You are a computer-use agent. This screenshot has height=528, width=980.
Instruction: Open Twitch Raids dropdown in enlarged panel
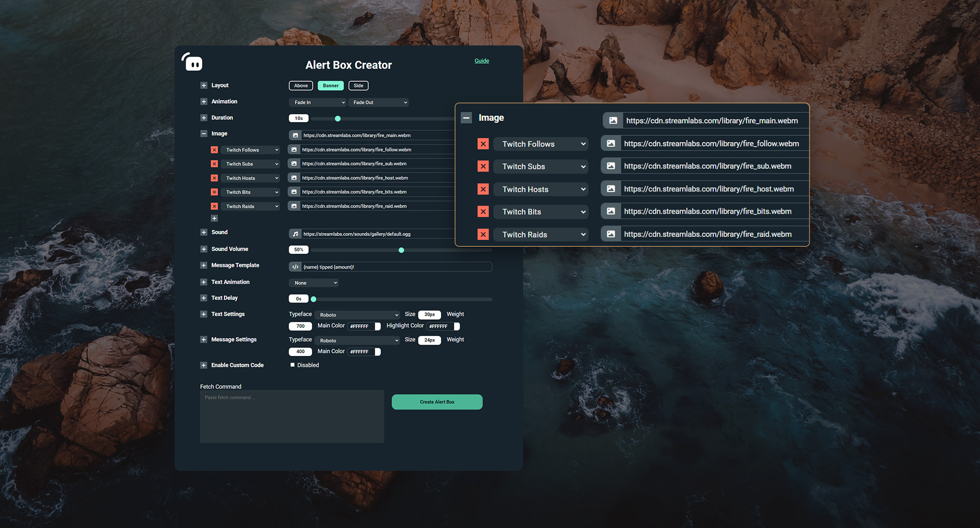(x=541, y=234)
